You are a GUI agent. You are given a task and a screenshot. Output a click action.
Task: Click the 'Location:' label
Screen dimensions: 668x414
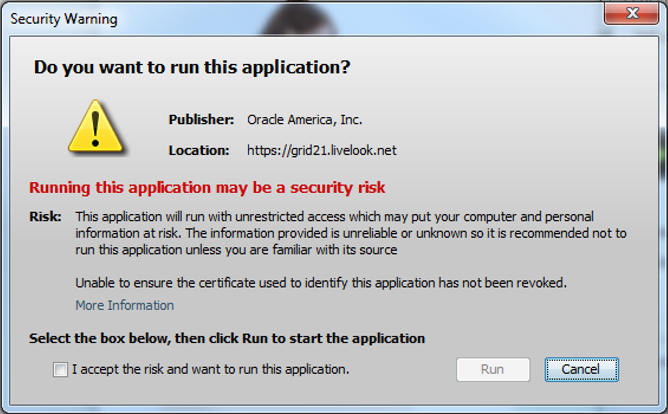tap(199, 150)
